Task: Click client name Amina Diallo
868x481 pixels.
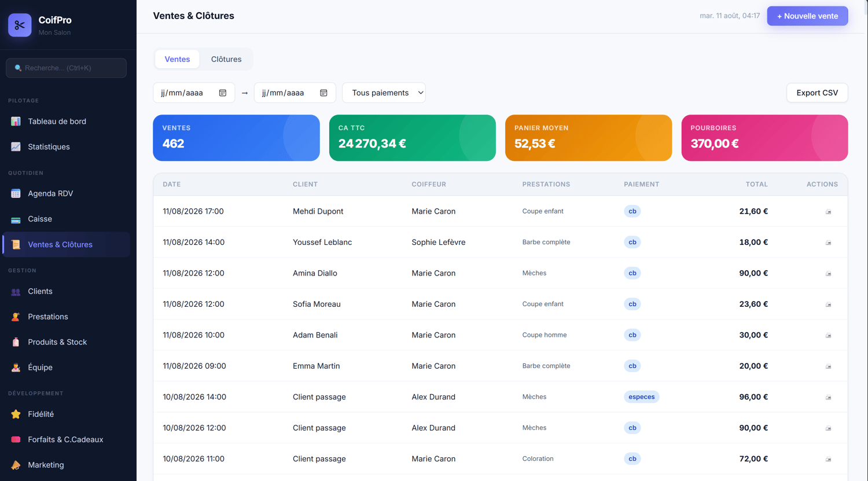Action: pos(315,273)
